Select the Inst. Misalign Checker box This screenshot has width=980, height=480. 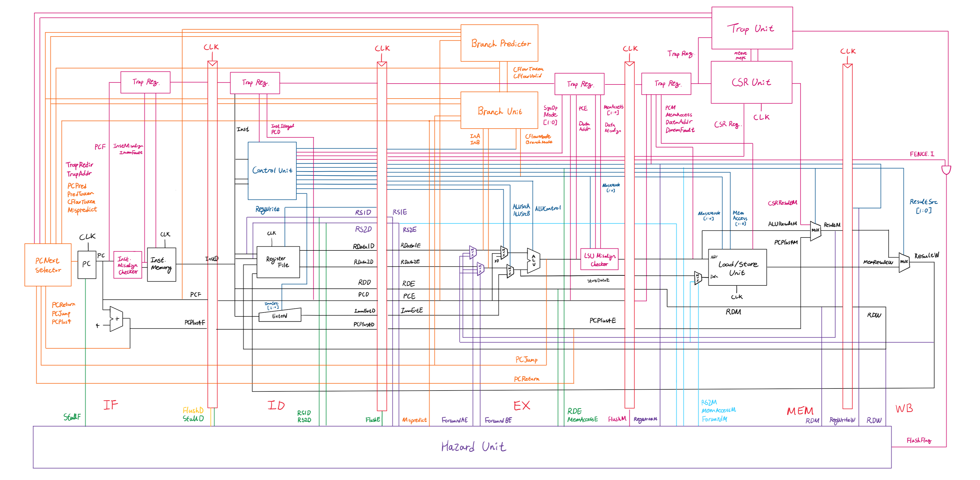click(x=128, y=265)
